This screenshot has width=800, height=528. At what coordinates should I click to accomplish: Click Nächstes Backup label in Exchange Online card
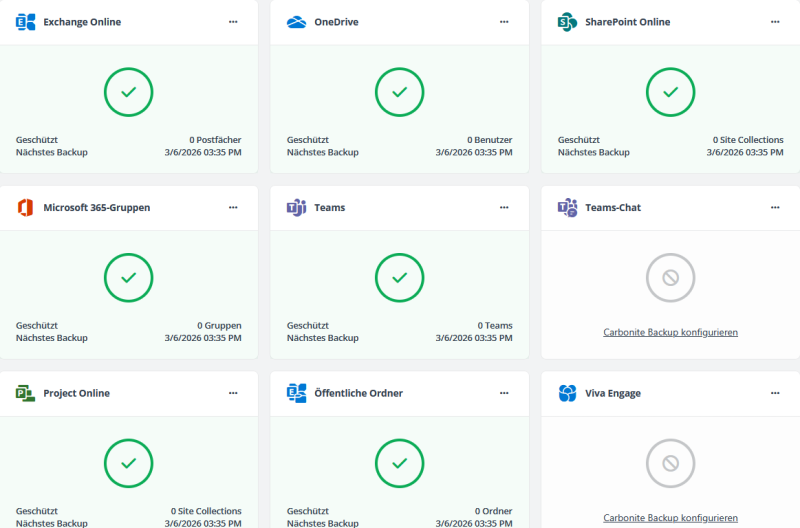click(x=52, y=152)
